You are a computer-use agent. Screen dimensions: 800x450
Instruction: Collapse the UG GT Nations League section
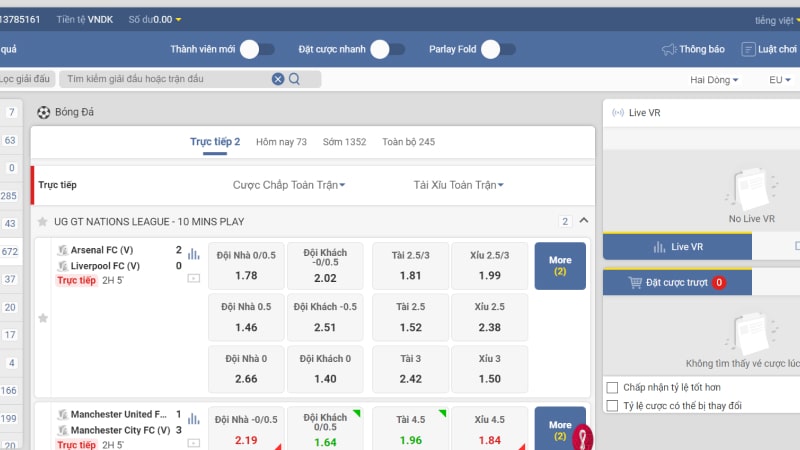click(x=584, y=220)
